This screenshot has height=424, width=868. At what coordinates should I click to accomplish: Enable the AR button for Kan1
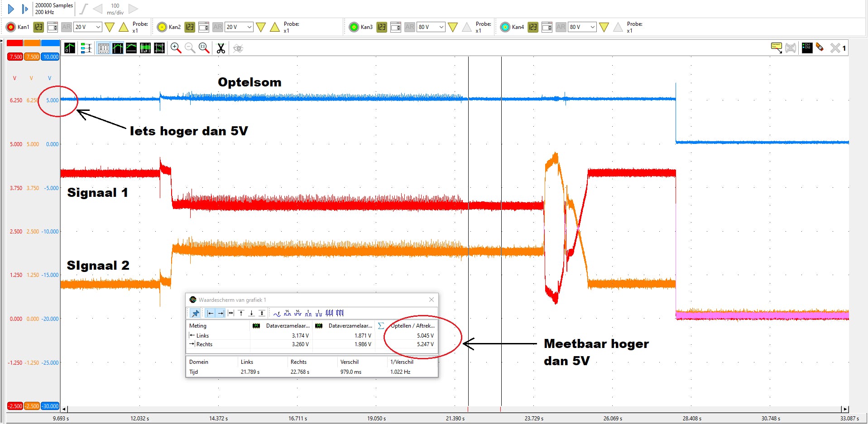tap(66, 27)
